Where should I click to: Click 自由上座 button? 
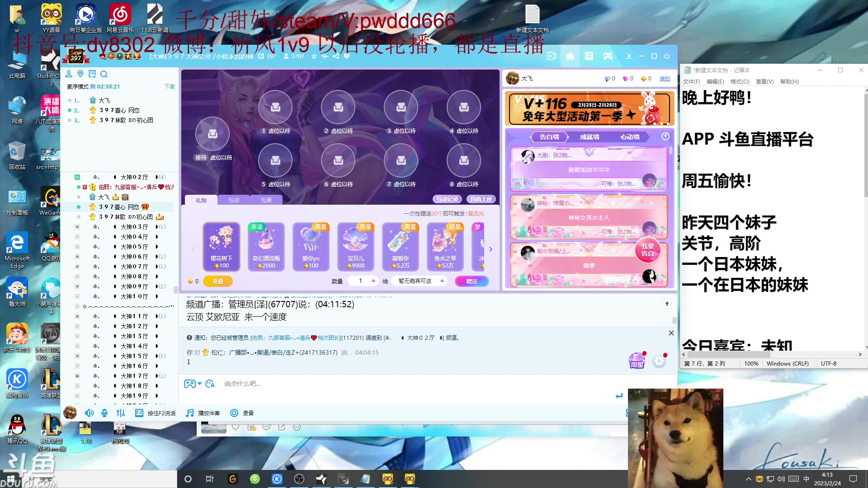click(481, 199)
